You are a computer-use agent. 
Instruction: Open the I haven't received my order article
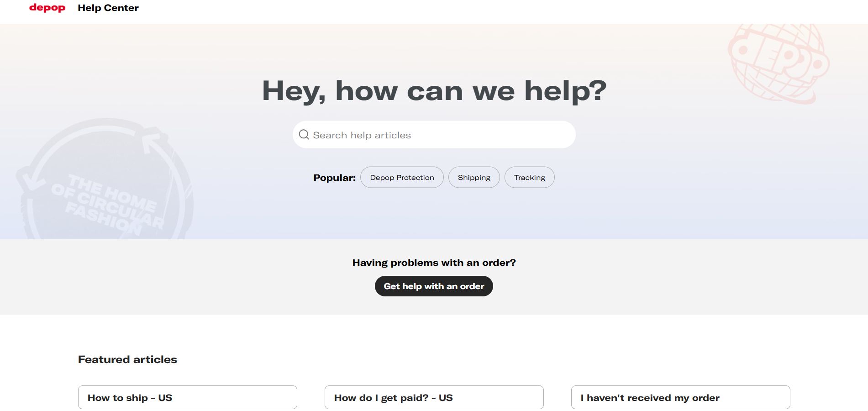coord(680,397)
